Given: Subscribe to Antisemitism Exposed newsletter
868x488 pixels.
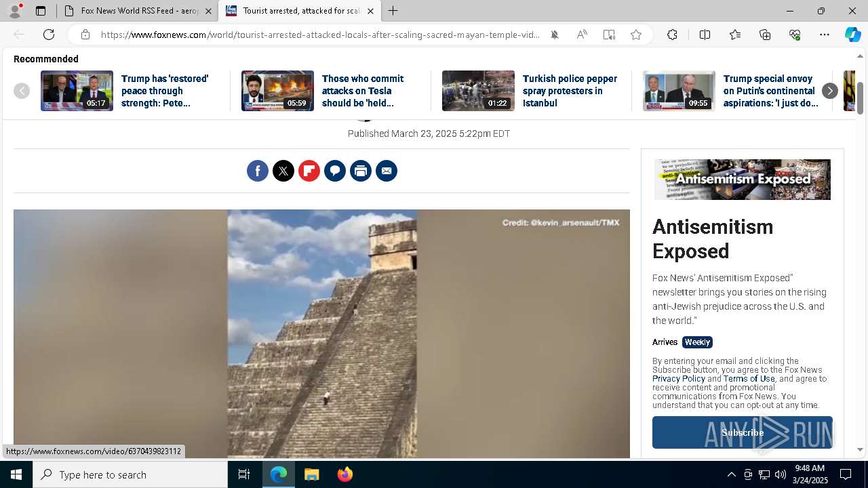Looking at the screenshot, I should tap(743, 432).
